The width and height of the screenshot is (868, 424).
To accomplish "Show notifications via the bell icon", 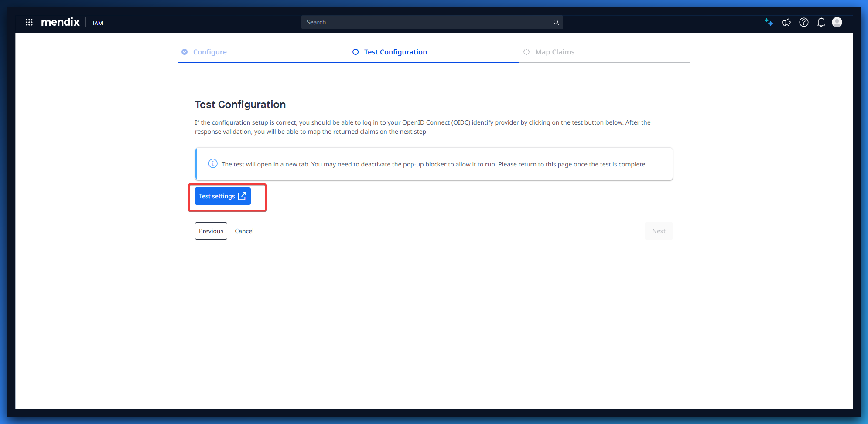I will 821,22.
